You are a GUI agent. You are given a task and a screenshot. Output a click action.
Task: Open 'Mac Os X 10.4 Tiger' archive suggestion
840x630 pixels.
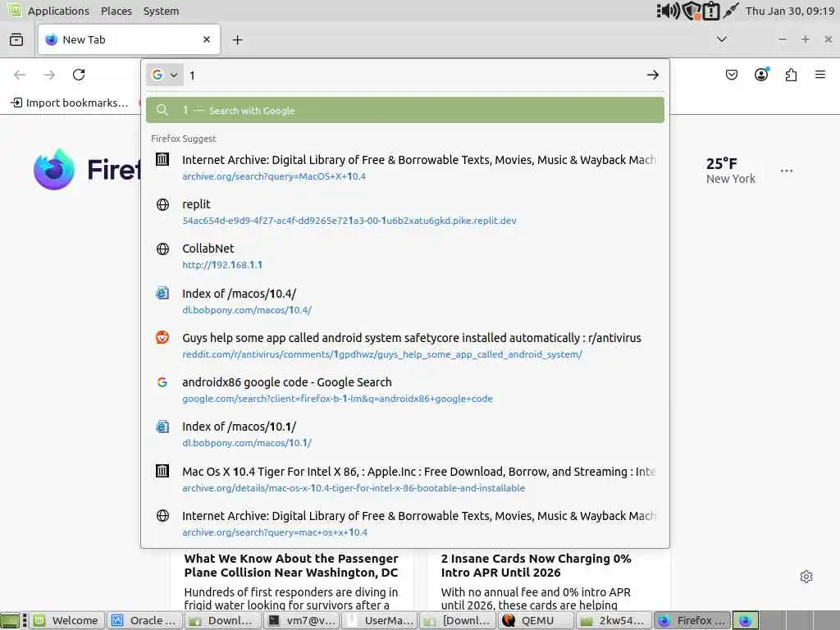405,479
